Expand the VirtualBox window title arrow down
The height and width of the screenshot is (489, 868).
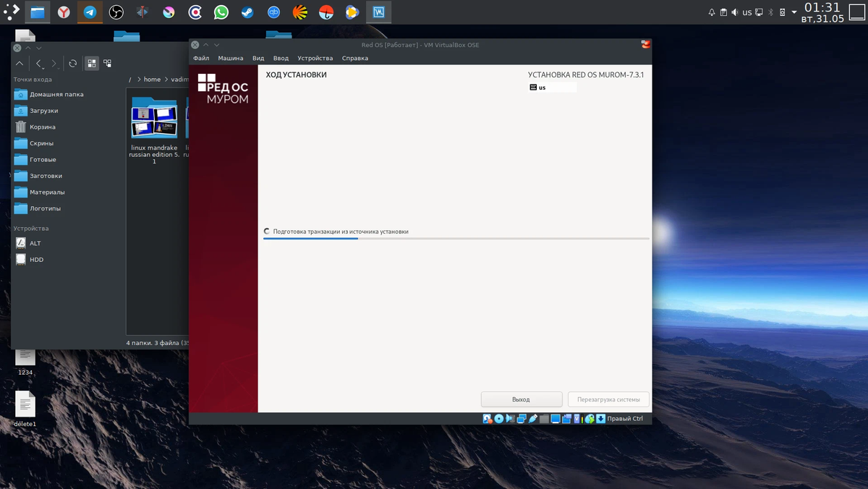point(216,45)
